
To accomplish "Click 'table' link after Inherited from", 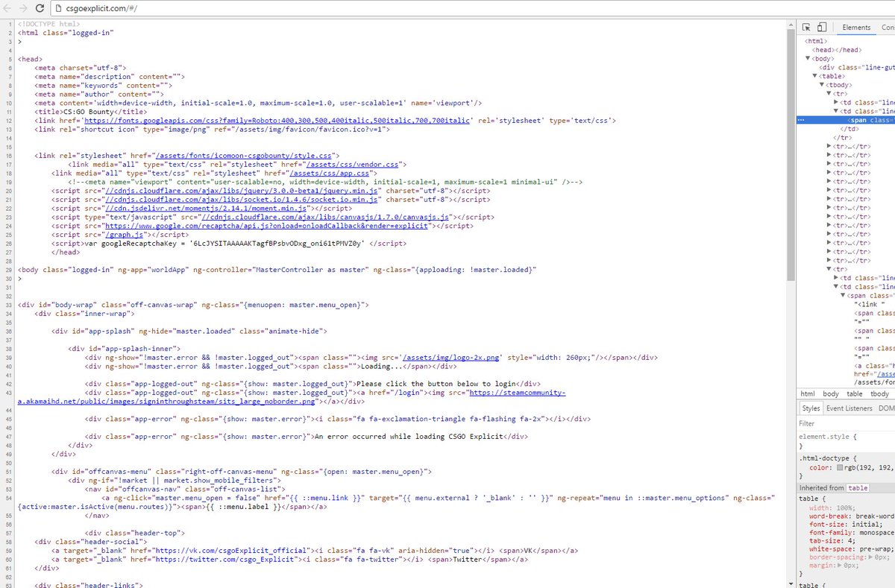I will pyautogui.click(x=858, y=487).
